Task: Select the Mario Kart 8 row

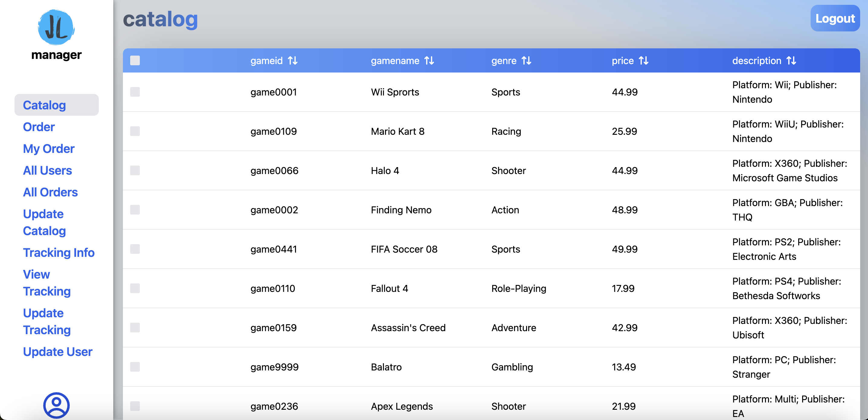Action: [x=135, y=131]
